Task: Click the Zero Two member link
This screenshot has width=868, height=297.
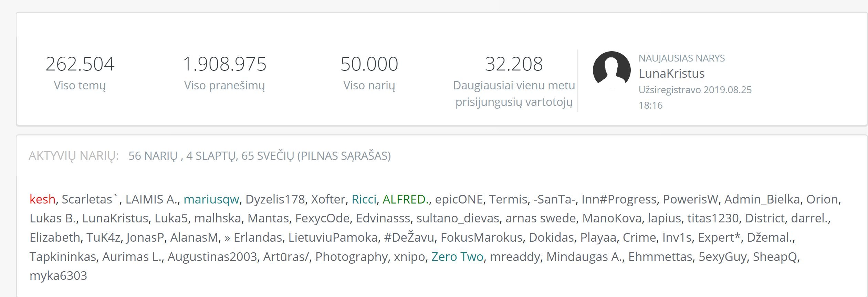Action: (x=457, y=257)
